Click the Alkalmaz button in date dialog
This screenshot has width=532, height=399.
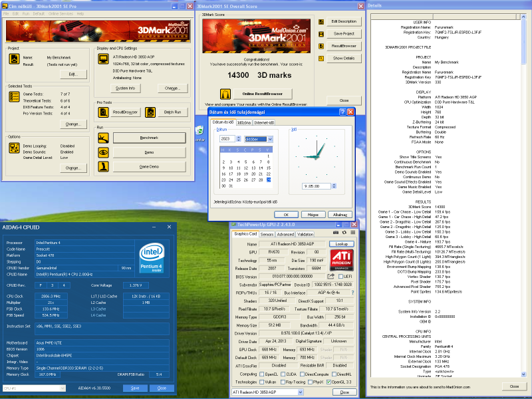point(340,215)
